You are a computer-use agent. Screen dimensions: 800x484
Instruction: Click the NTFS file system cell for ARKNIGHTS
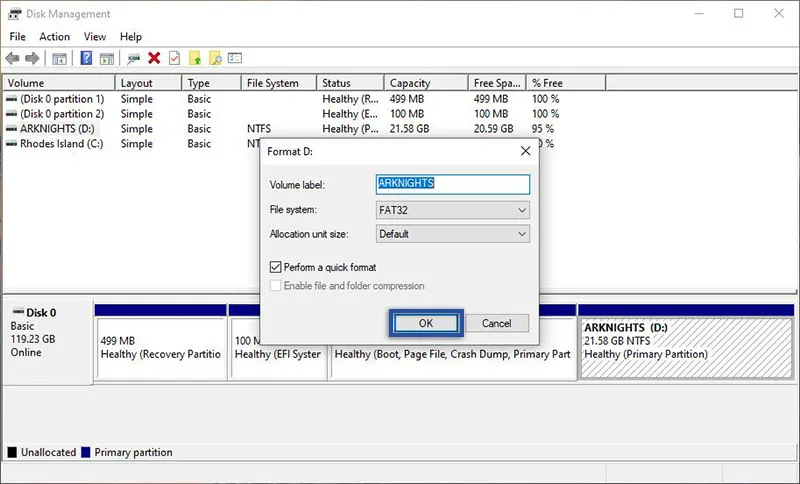[x=259, y=129]
